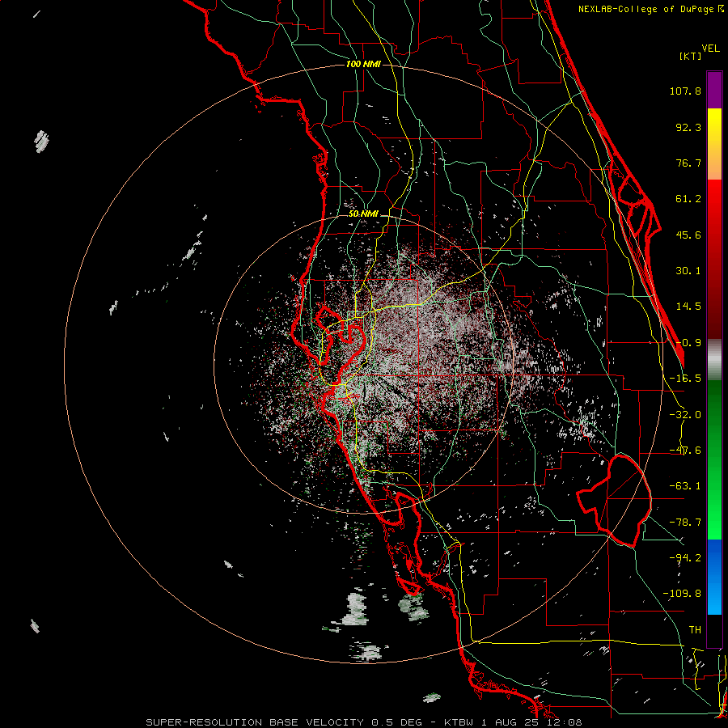Click the NEXLAB-College of DuPage label
The width and height of the screenshot is (728, 728).
coord(650,9)
